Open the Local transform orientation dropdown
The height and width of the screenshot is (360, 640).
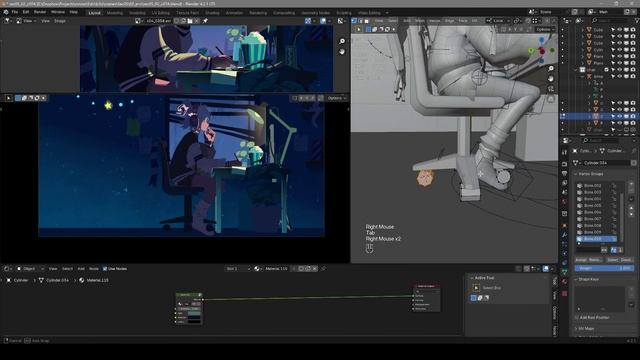click(498, 21)
